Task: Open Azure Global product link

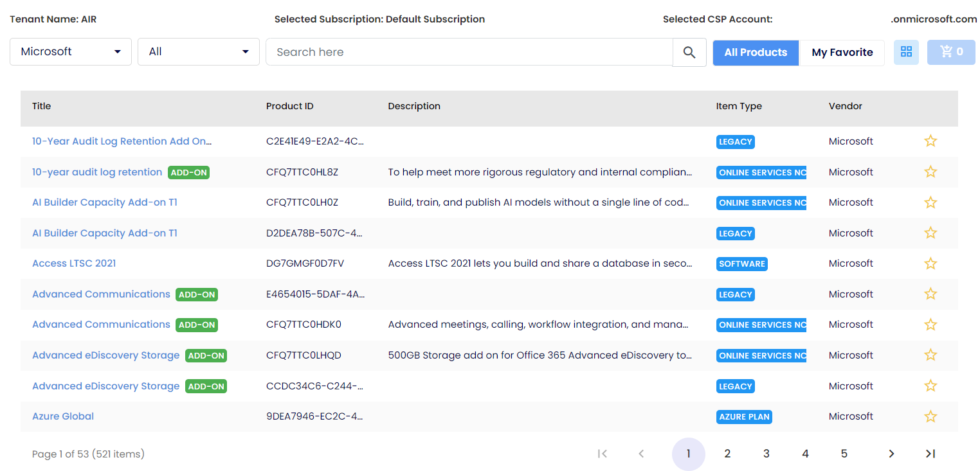Action: (x=63, y=416)
